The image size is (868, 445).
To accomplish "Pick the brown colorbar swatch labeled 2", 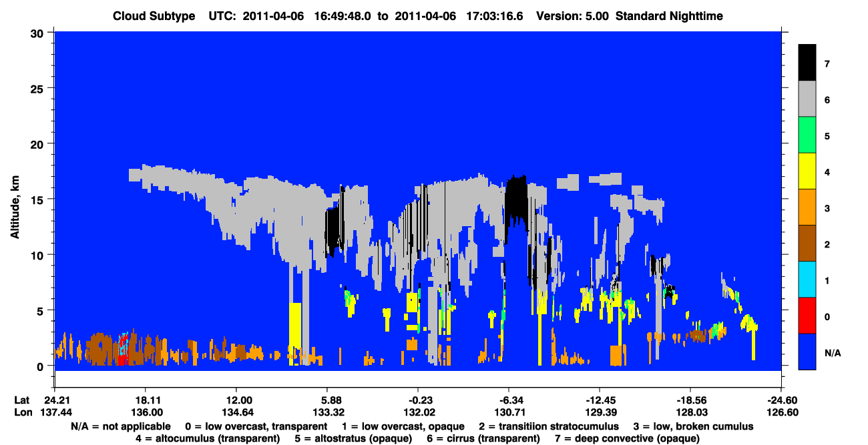I will pyautogui.click(x=807, y=244).
